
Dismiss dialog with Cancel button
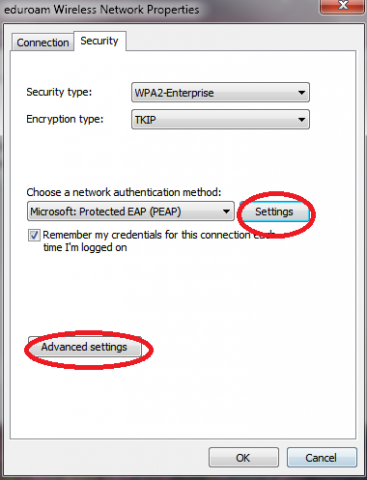(x=322, y=458)
